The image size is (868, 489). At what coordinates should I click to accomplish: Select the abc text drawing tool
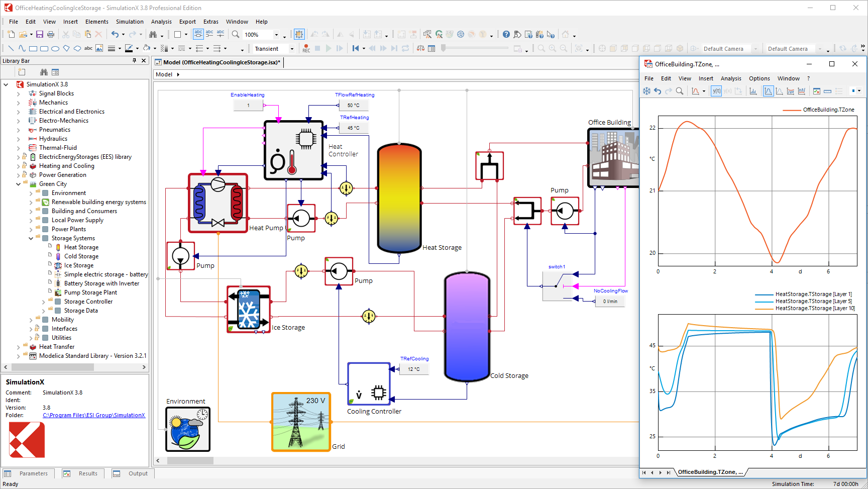(x=88, y=48)
